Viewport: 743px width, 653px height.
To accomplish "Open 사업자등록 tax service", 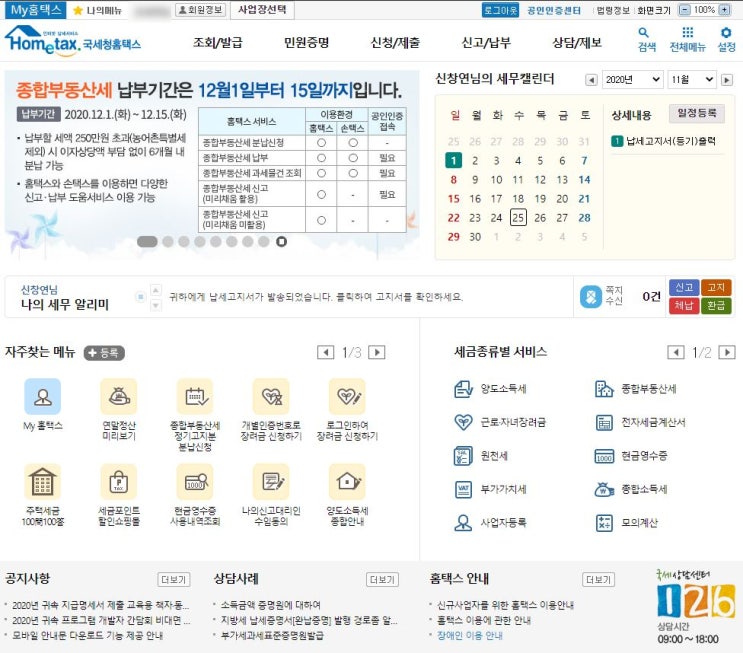I will tap(490, 523).
